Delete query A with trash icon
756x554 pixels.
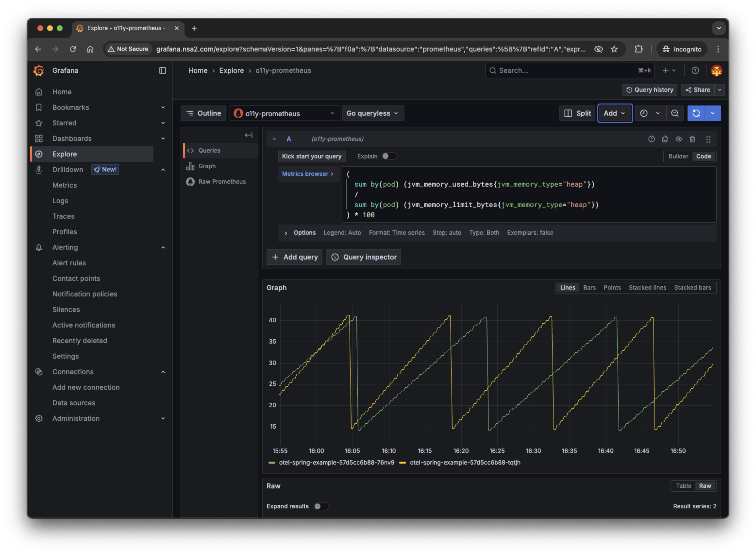tap(692, 139)
